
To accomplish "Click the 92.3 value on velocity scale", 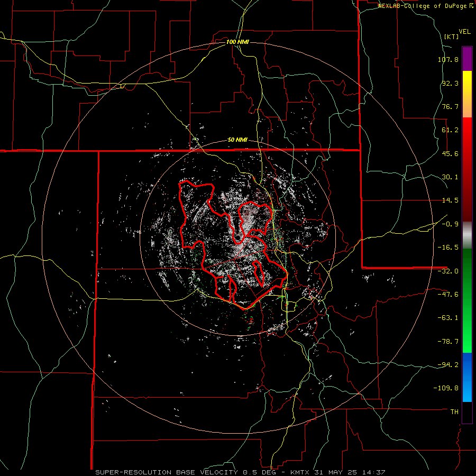I will 450,83.
